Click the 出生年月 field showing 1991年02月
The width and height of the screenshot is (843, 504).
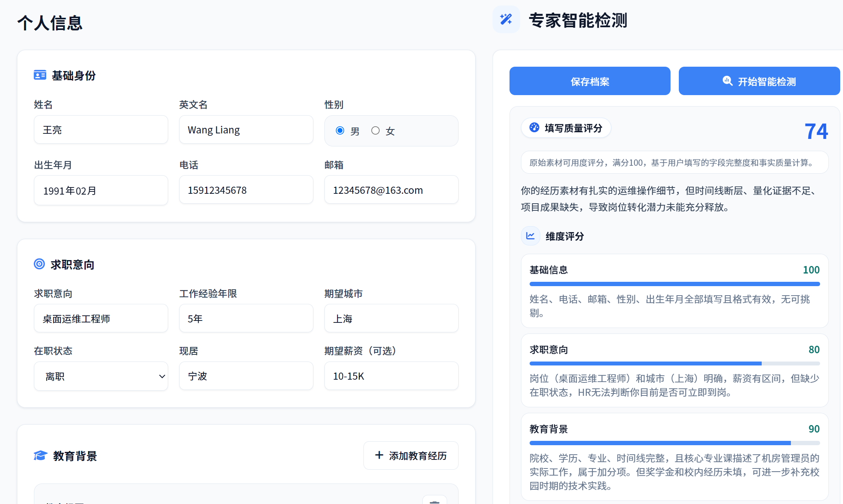(x=101, y=190)
